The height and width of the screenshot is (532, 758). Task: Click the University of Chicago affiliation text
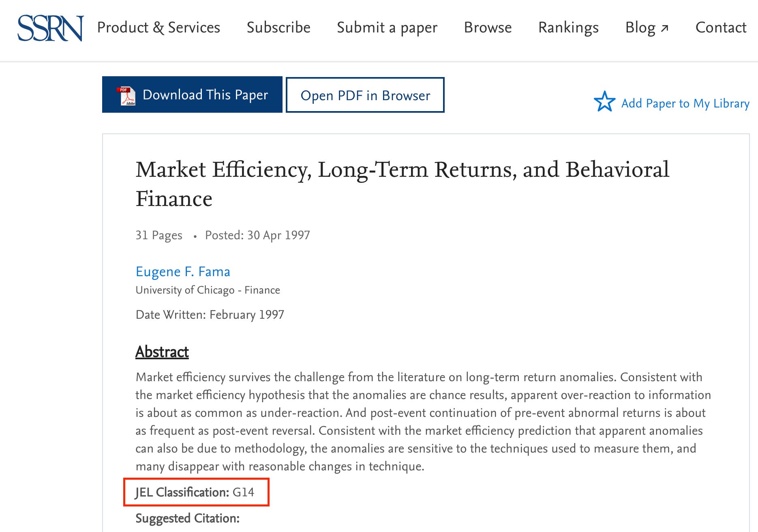(208, 290)
